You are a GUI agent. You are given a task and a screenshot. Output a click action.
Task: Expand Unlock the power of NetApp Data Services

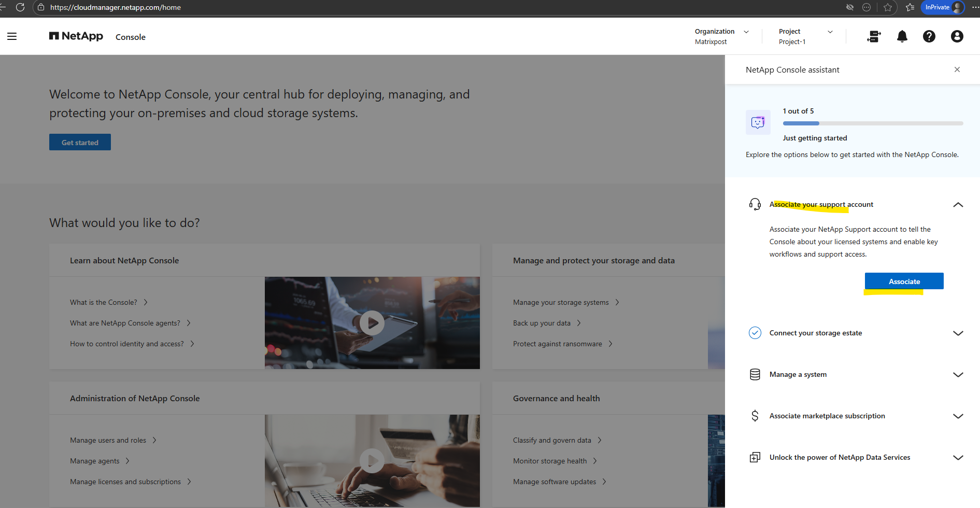[x=958, y=458]
